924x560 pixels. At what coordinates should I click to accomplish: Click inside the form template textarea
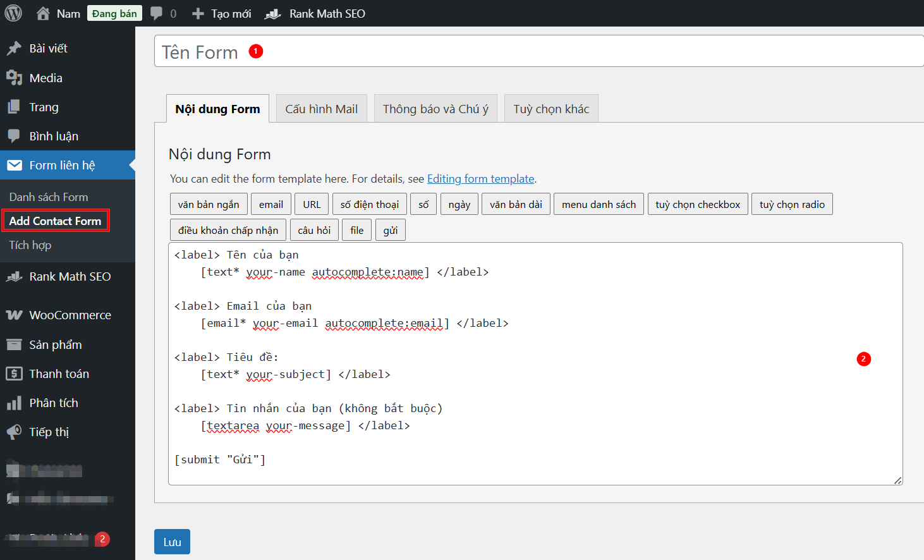coord(535,363)
